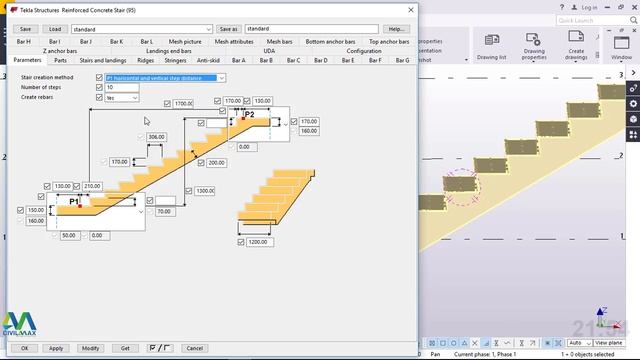Uncheck the Create rebars checkbox
Screen dimensions: 640x360
click(99, 97)
